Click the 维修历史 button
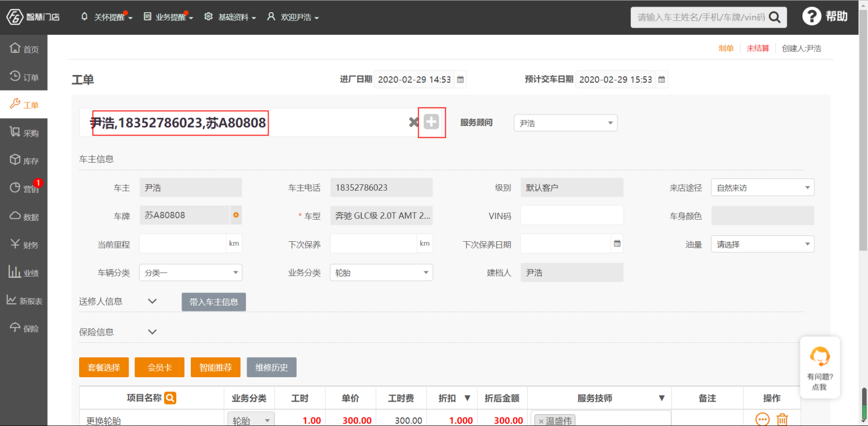This screenshot has width=868, height=426. pyautogui.click(x=272, y=367)
